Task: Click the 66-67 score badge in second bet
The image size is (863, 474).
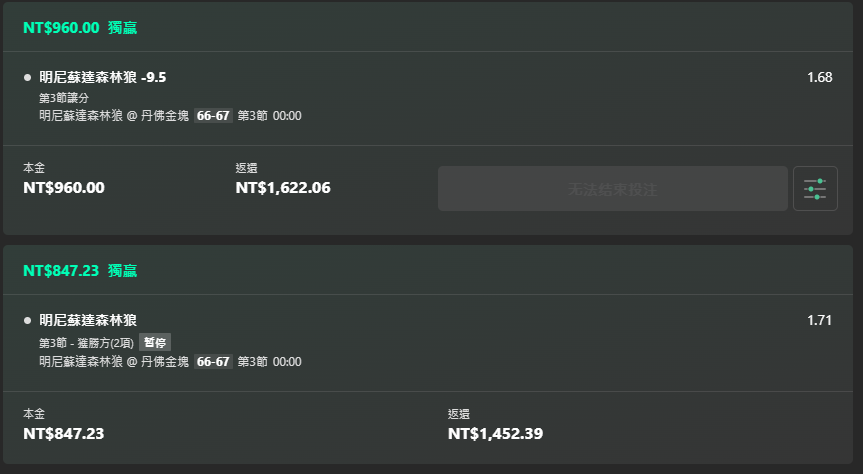Action: [213, 362]
